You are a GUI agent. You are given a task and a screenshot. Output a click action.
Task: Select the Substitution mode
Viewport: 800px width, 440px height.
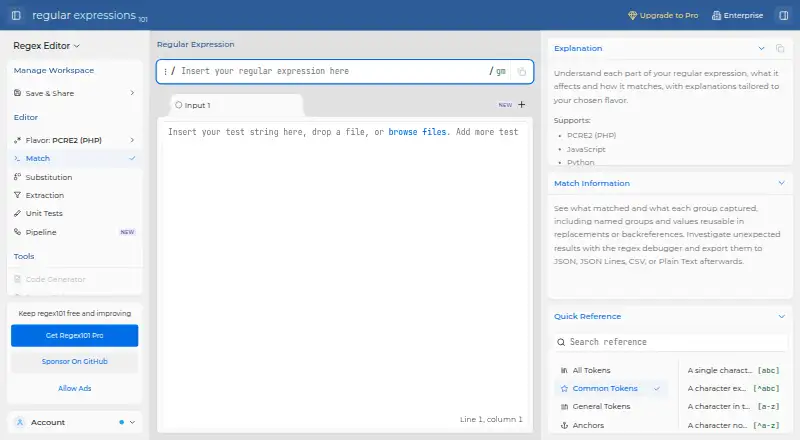[x=74, y=177]
